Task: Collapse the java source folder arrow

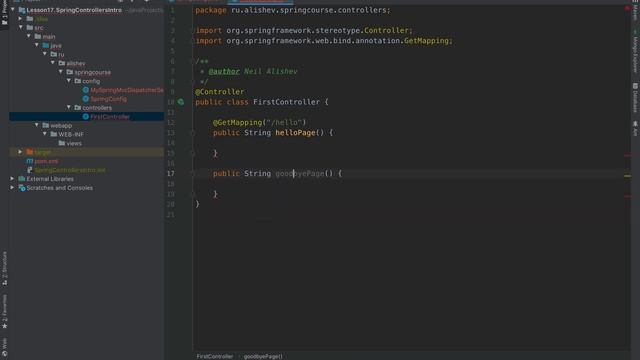Action: point(37,45)
